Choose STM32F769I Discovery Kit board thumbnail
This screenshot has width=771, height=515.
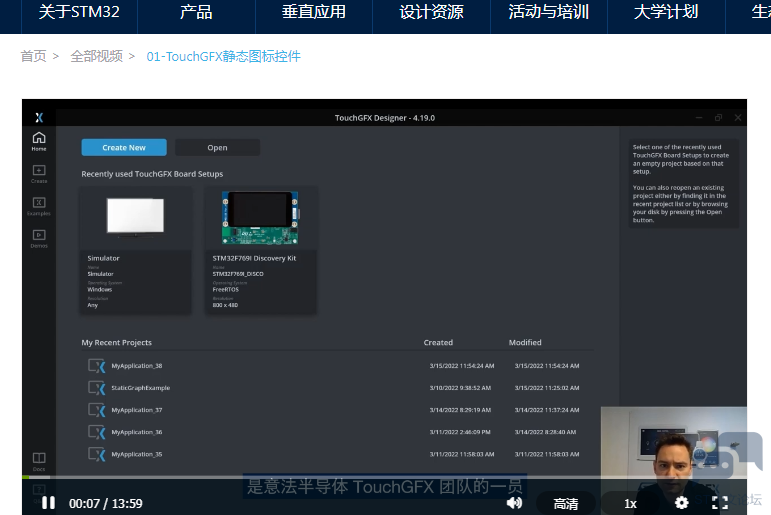point(260,218)
